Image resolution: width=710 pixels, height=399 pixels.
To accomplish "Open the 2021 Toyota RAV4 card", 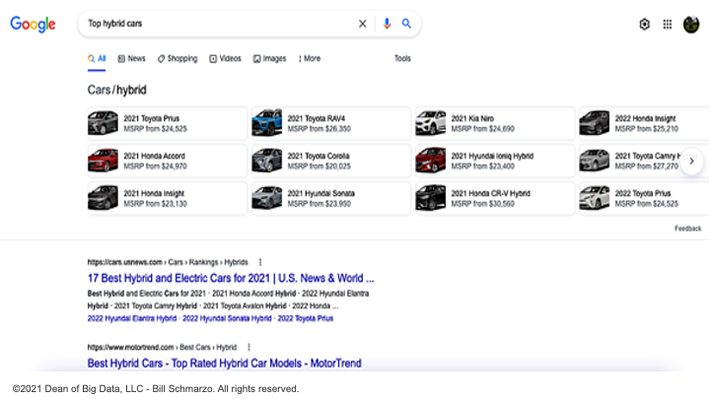I will [331, 123].
